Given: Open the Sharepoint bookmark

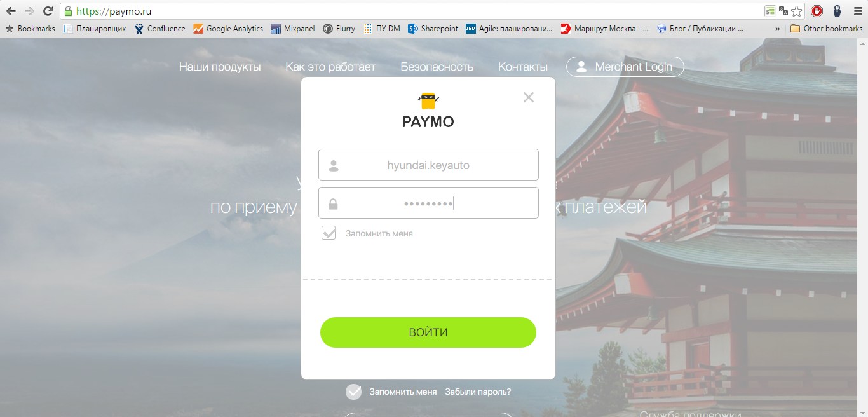Looking at the screenshot, I should point(433,29).
